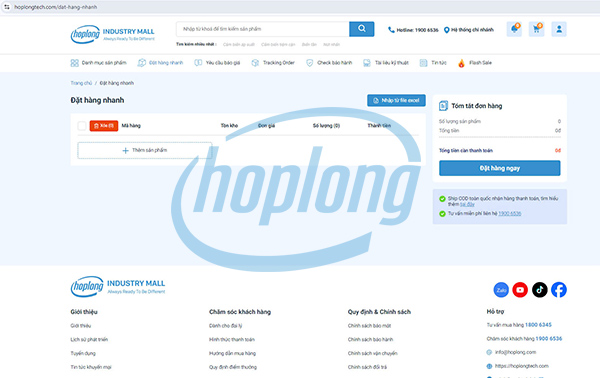This screenshot has height=378, width=600.
Task: Click Biến tần search suggestion
Action: (309, 44)
